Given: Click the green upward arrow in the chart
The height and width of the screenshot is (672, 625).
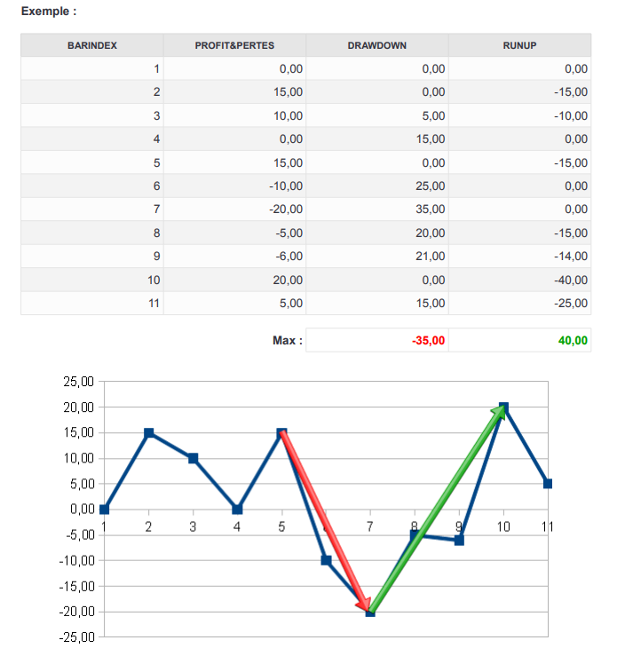Looking at the screenshot, I should [x=437, y=509].
